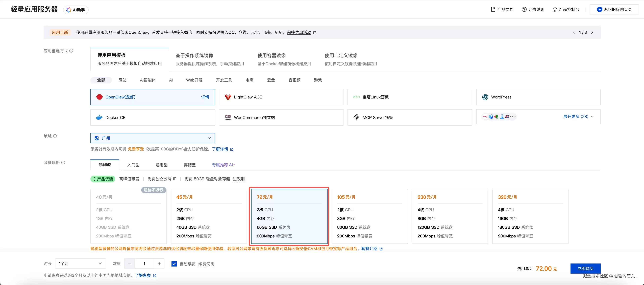The image size is (644, 285).
Task: Click the 续费说明 text
Action: coord(206,264)
